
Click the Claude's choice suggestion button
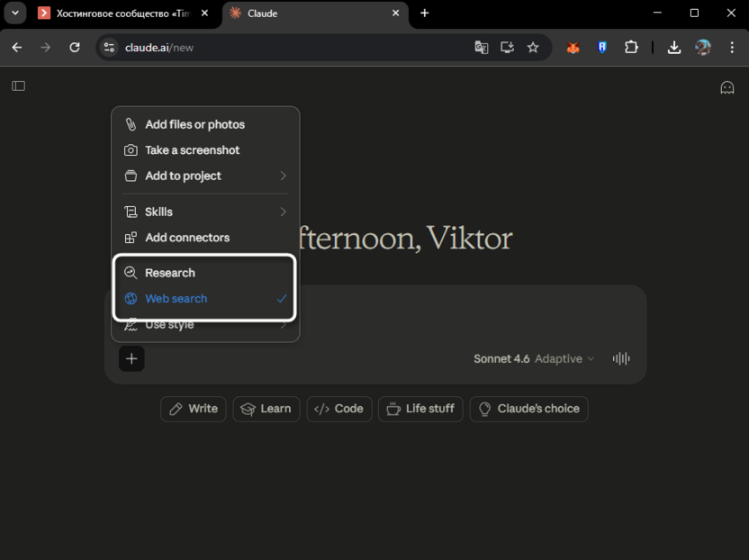[528, 409]
